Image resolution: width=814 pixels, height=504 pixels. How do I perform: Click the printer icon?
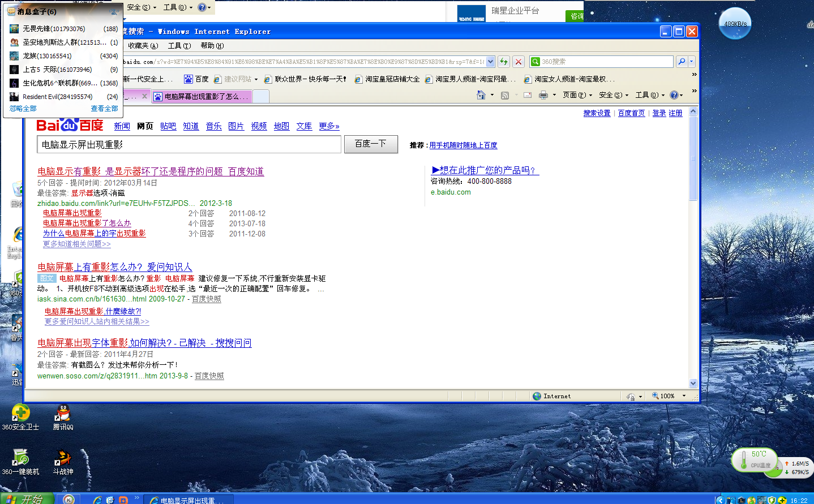tap(543, 95)
